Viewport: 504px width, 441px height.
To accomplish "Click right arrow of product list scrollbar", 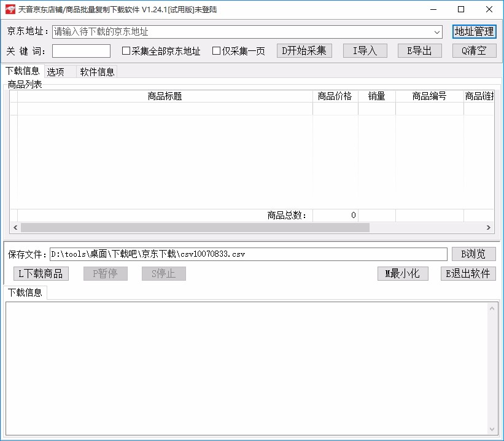I will click(488, 227).
